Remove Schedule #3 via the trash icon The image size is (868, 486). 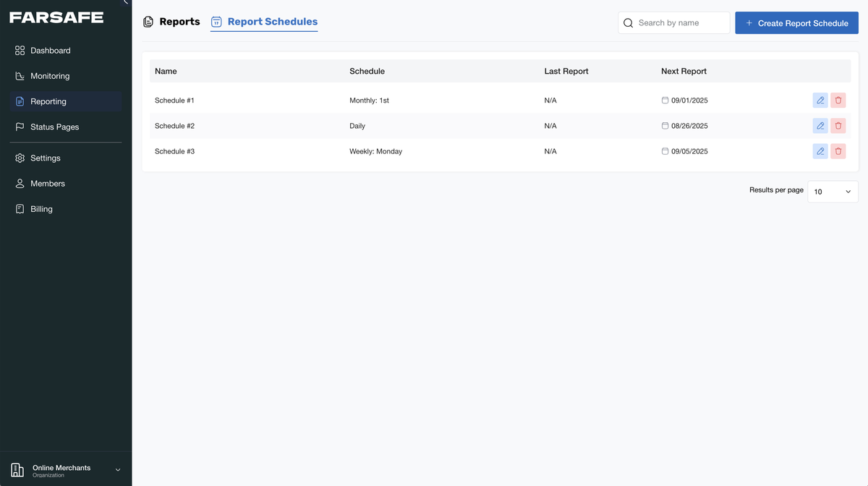(838, 151)
